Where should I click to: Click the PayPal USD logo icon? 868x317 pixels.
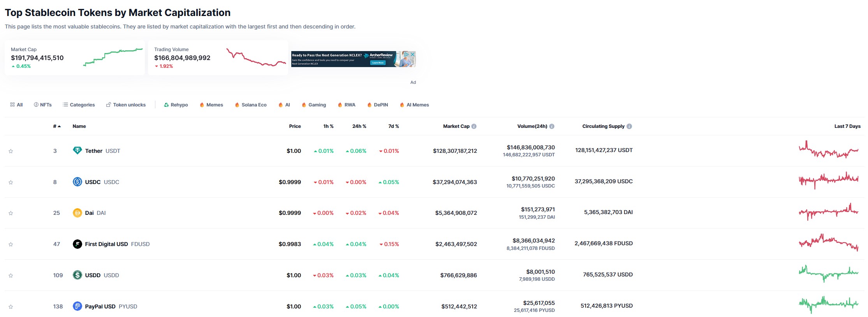(x=77, y=306)
